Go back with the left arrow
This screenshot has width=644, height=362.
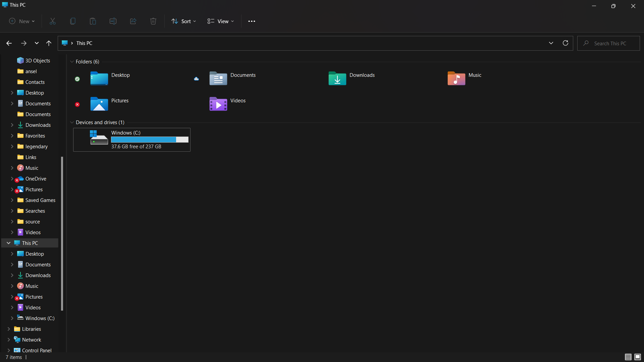[9, 43]
